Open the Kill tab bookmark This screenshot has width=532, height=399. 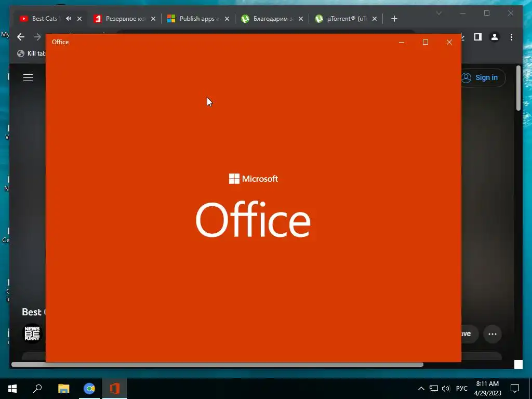coord(31,54)
